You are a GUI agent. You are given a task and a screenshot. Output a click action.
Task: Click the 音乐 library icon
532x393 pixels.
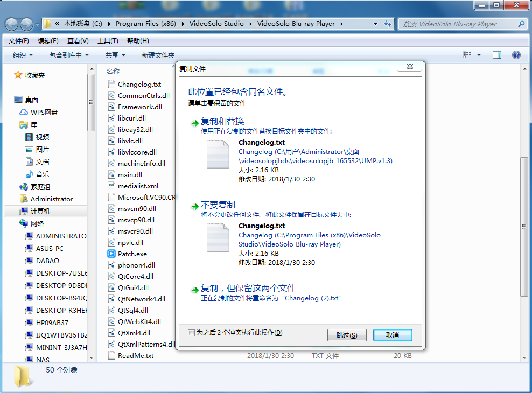click(29, 174)
